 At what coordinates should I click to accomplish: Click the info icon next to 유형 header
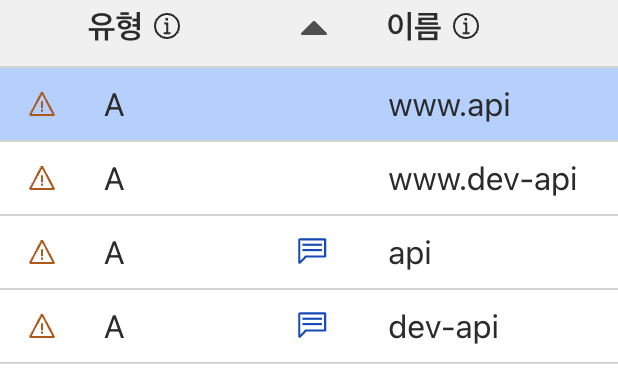[167, 27]
